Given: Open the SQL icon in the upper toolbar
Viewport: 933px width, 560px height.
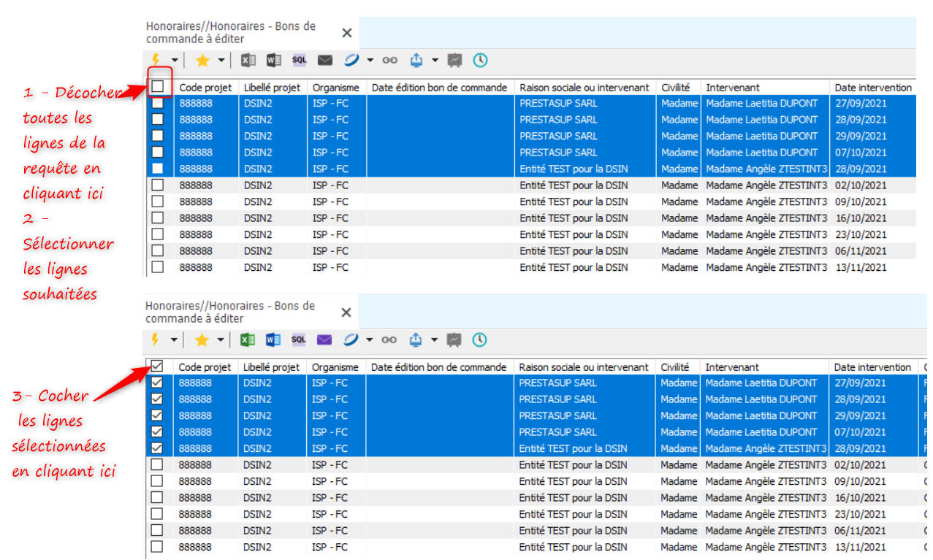Looking at the screenshot, I should (300, 60).
